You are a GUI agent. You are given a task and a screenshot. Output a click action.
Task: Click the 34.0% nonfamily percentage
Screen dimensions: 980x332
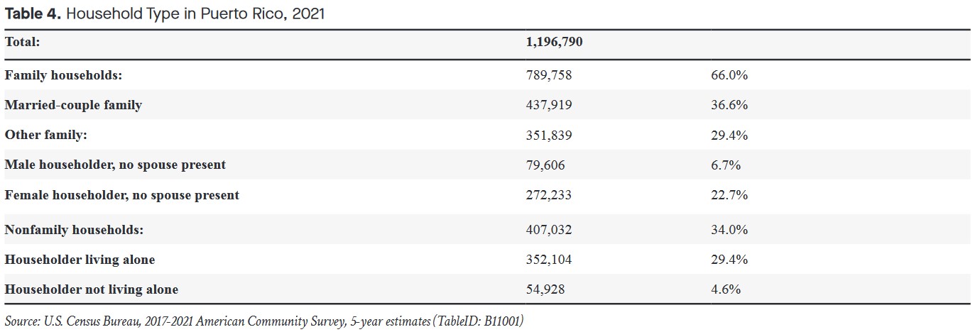729,230
